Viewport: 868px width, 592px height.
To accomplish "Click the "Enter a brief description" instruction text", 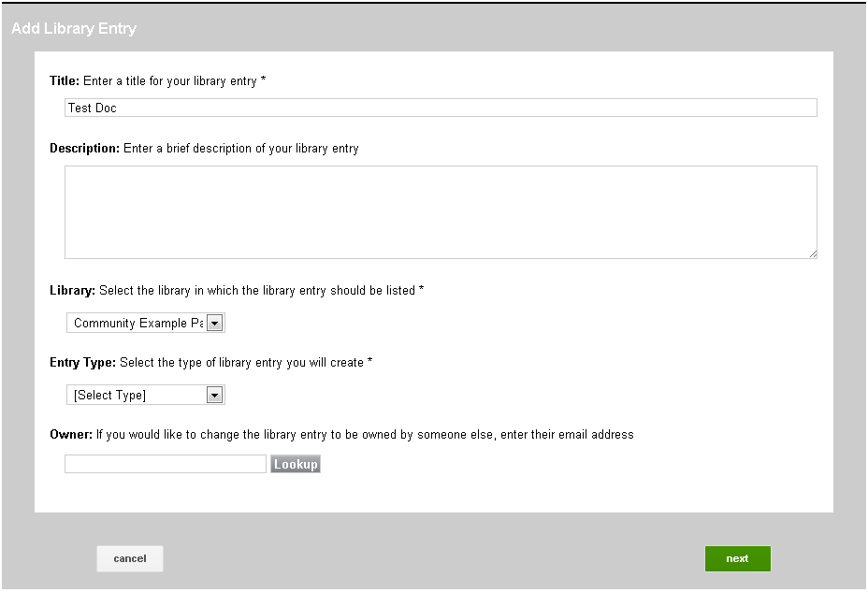I will click(x=241, y=148).
